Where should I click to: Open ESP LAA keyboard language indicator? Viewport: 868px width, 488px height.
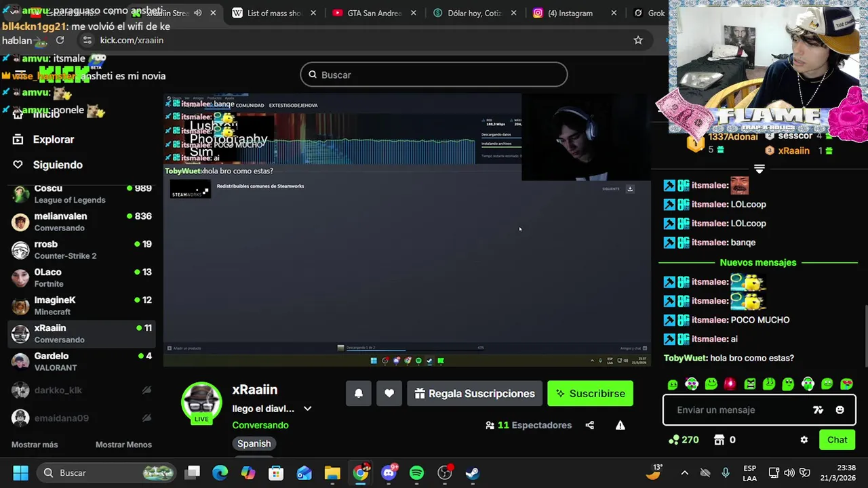coord(749,473)
